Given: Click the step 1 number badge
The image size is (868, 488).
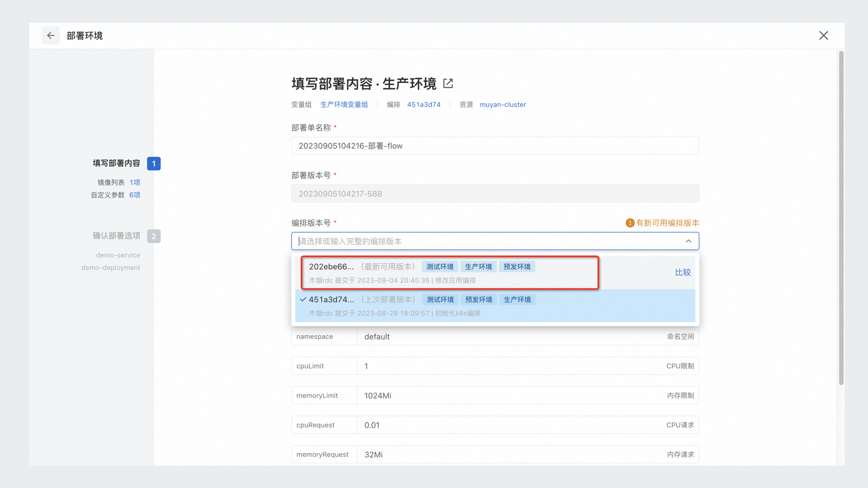Looking at the screenshot, I should 154,163.
